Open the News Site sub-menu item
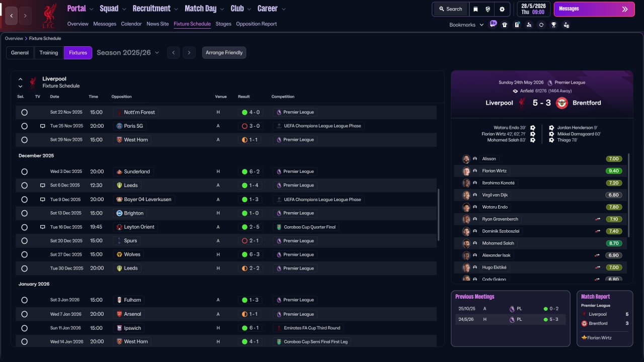644x362 pixels. point(157,24)
